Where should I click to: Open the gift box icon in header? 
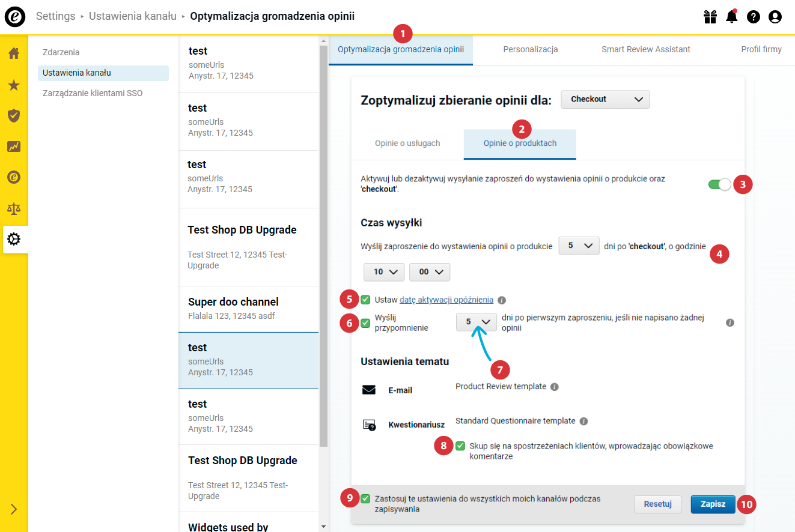point(710,17)
